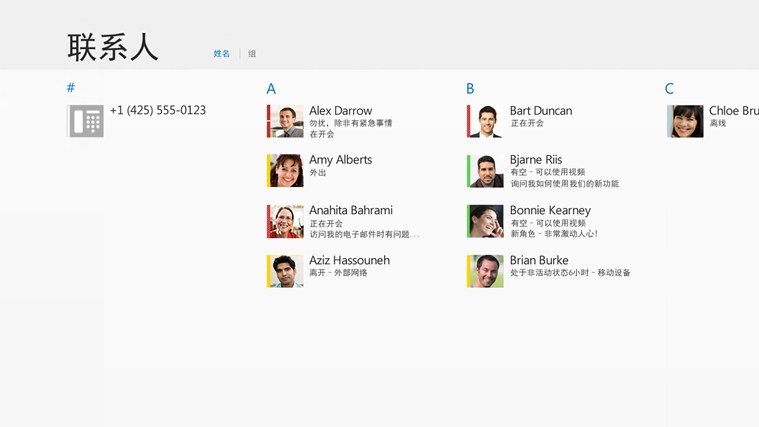Viewport: 759px width, 427px height.
Task: Click the name Brian Burke
Action: [x=539, y=260]
